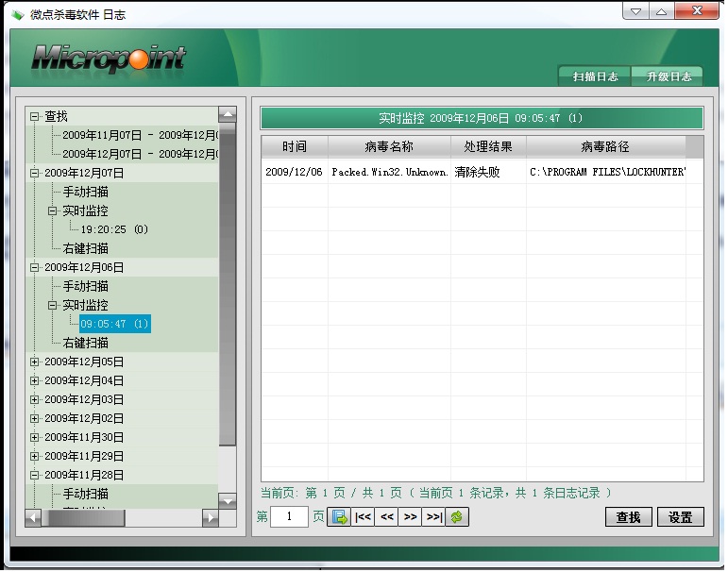Maximize window with up-triangle button

[x=662, y=12]
